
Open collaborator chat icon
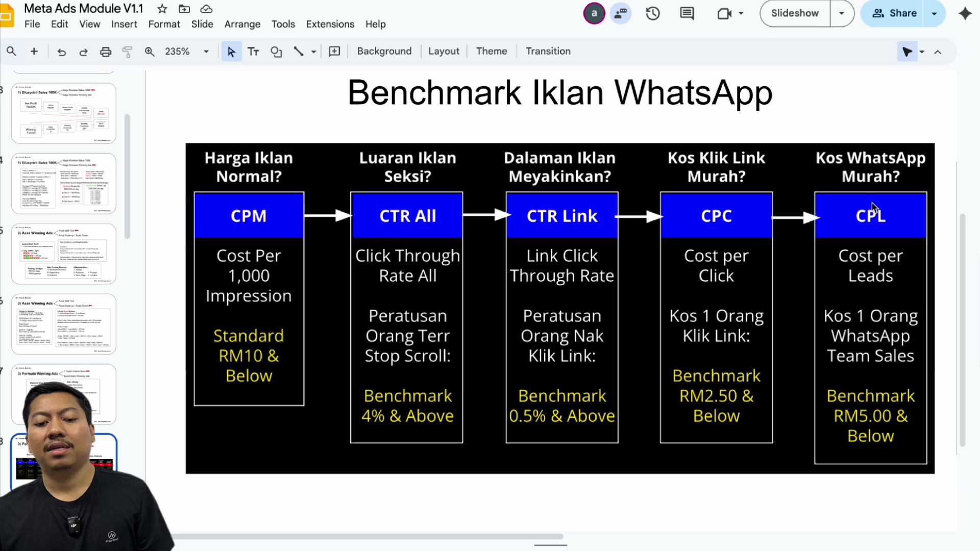click(x=620, y=13)
